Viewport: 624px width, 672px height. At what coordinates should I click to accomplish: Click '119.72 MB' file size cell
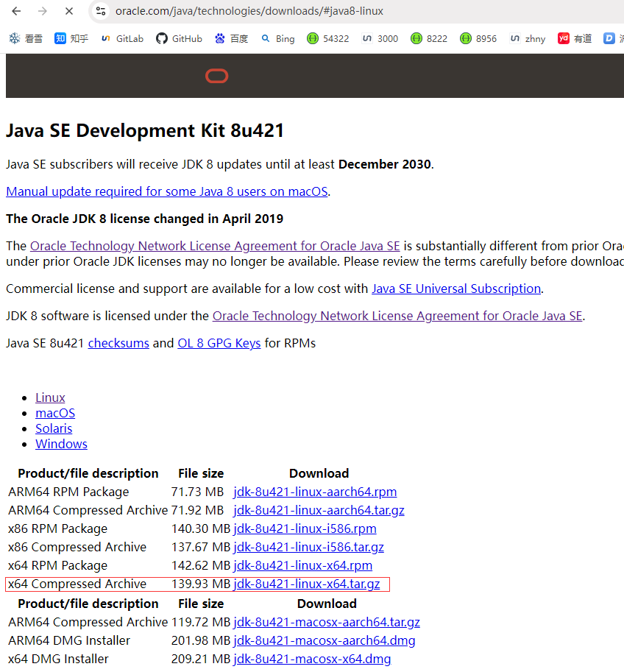201,622
